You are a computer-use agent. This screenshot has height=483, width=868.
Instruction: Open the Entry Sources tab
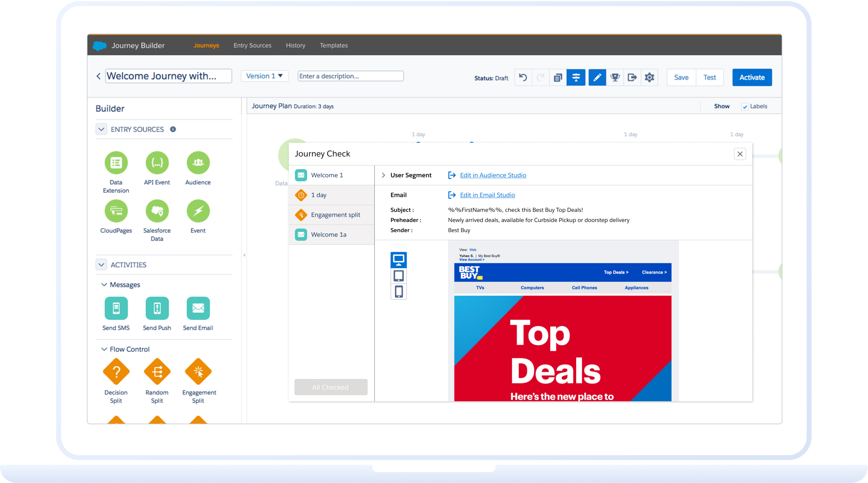pyautogui.click(x=252, y=46)
